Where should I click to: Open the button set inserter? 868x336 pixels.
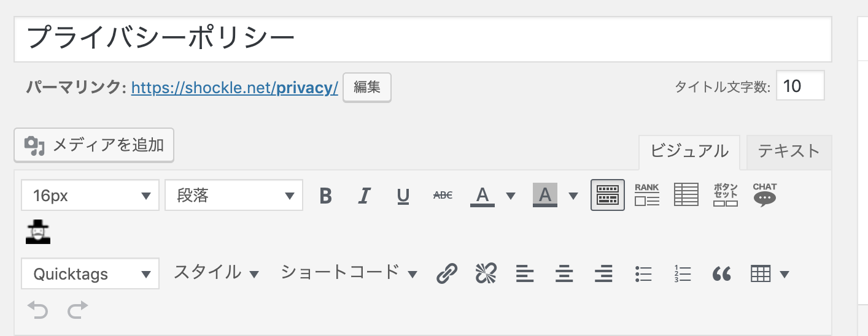726,195
